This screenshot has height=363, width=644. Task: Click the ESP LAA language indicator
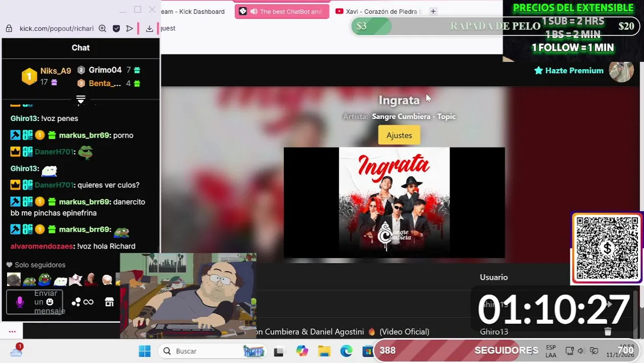coord(551,351)
